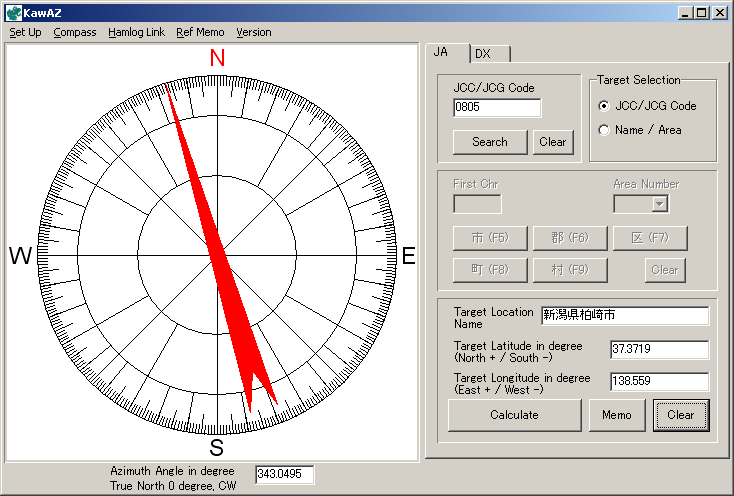Click the red N label on compass

[217, 58]
